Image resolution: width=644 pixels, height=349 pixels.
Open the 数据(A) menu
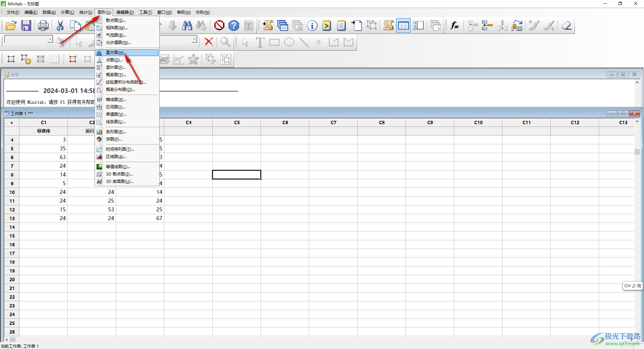(49, 12)
